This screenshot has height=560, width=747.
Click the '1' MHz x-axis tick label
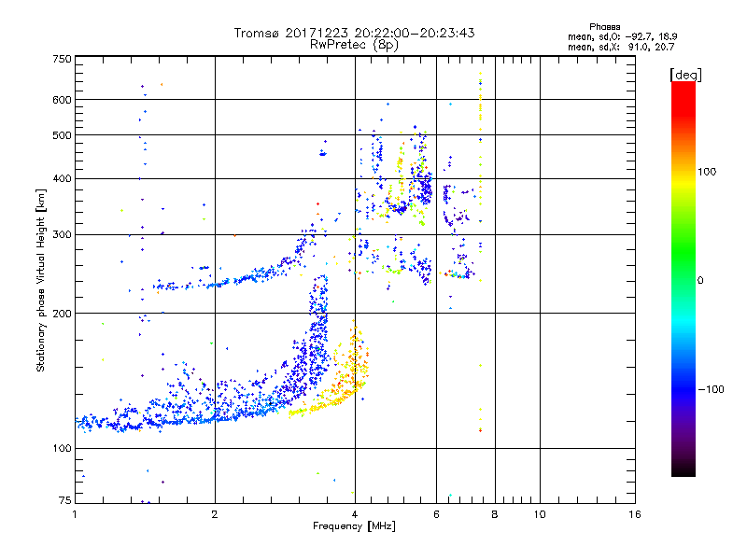(x=75, y=514)
